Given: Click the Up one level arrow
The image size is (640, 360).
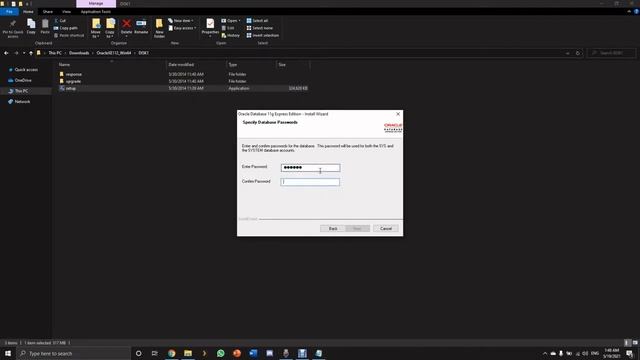Looking at the screenshot, I should click(x=31, y=53).
